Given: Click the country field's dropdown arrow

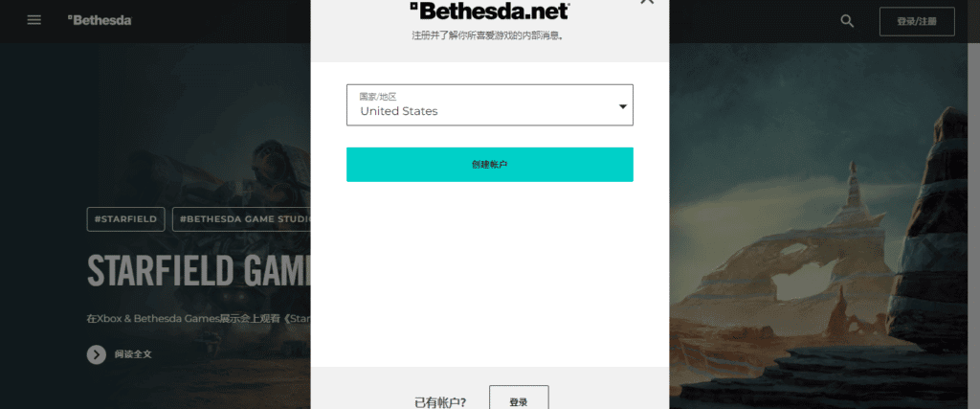Looking at the screenshot, I should tap(622, 107).
